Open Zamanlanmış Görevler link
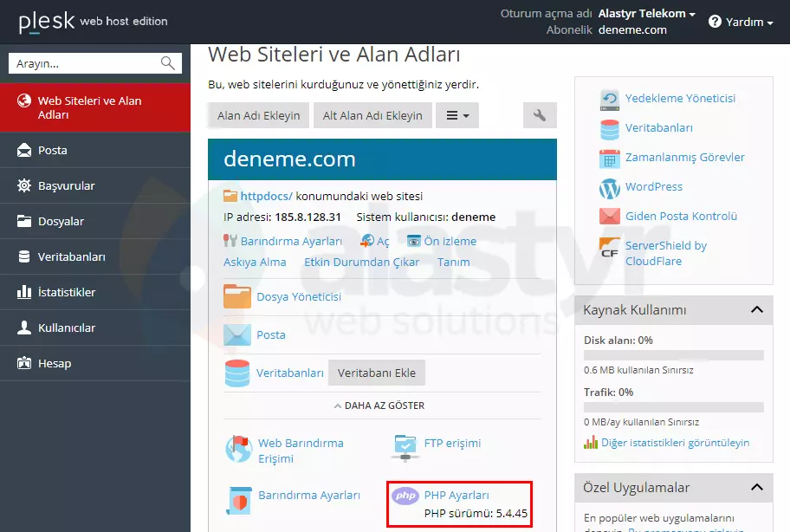Screen dimensions: 790x532 point(684,157)
